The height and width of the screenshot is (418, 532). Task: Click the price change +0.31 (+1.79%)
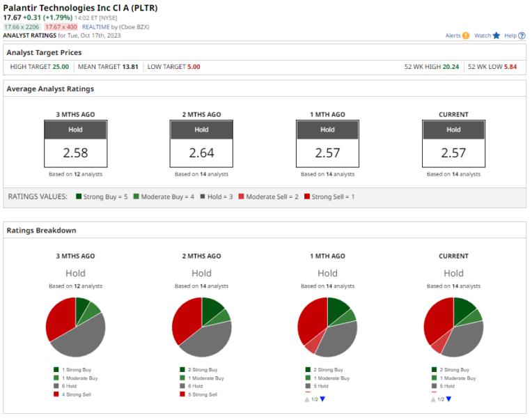47,17
